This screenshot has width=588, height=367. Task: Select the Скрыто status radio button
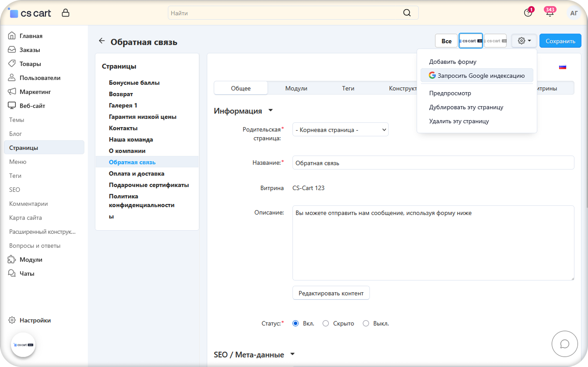(326, 324)
